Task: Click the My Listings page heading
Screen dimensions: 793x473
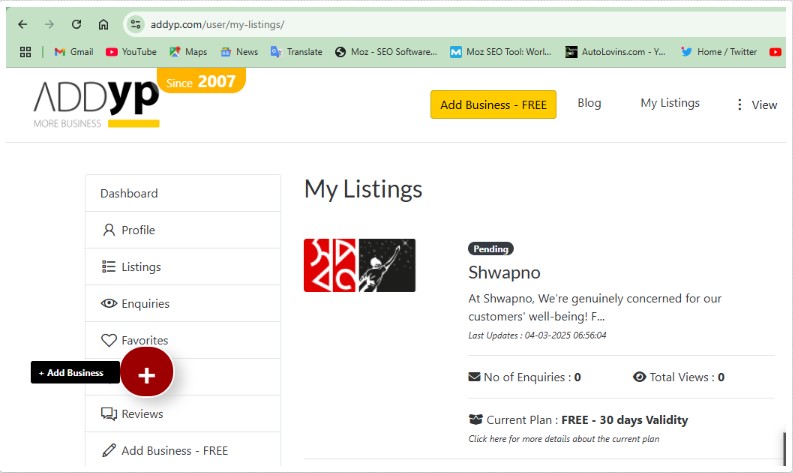Action: (363, 190)
